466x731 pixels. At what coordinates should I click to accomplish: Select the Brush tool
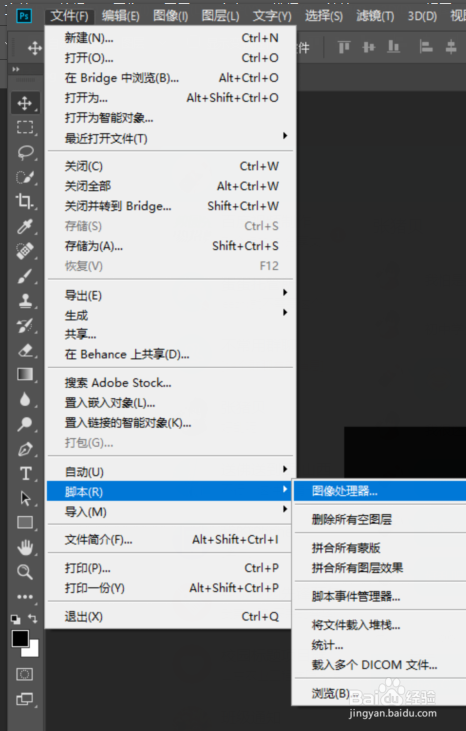point(25,276)
